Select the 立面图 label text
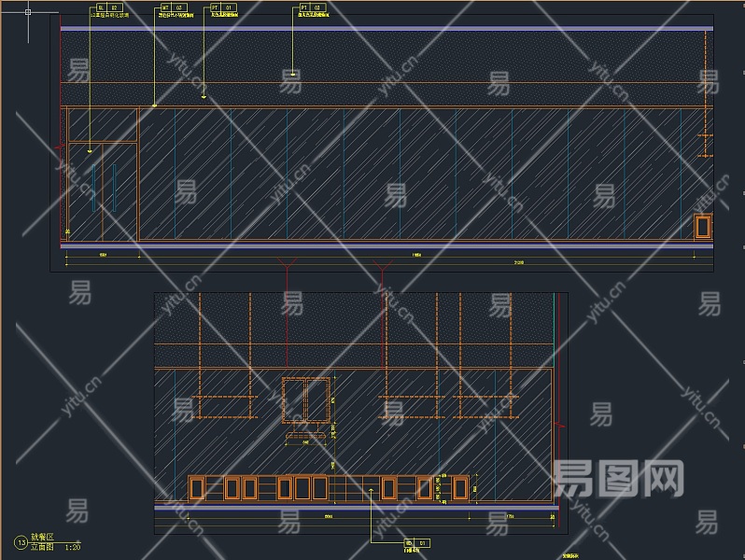745x560 pixels. coord(43,547)
